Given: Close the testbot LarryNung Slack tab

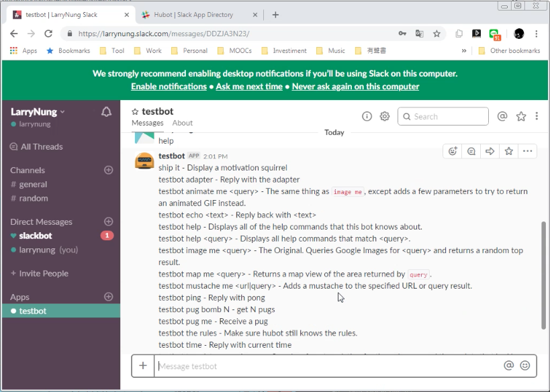Looking at the screenshot, I should (x=127, y=15).
